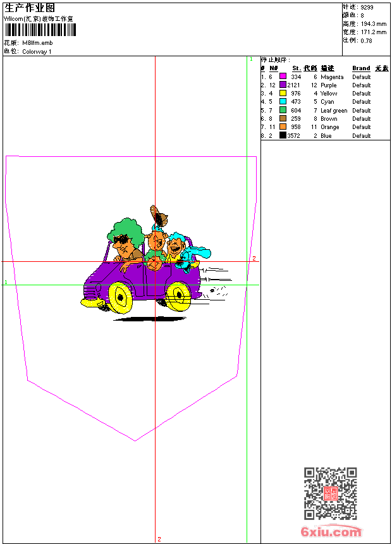Screen dimensions: 392x544
Task: Click the scale value 0.78
Action: point(366,40)
